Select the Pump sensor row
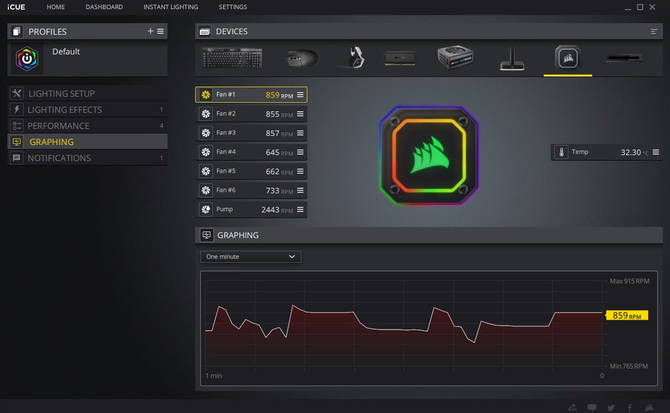 pyautogui.click(x=251, y=210)
